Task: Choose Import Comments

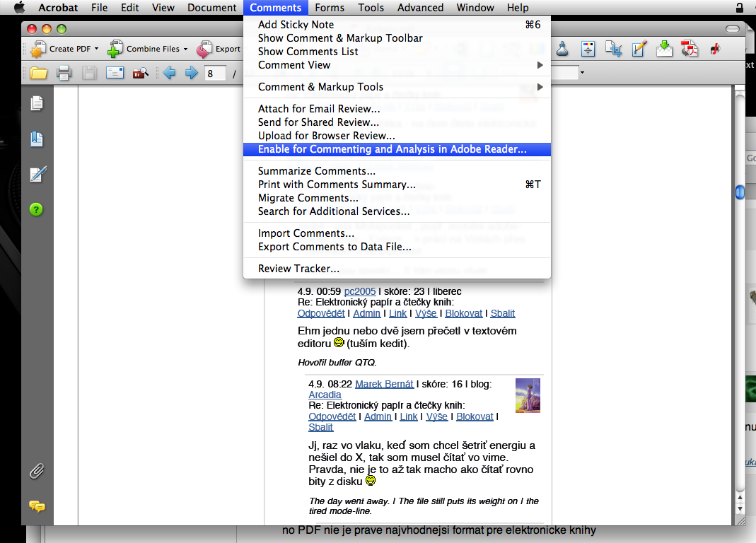Action: click(397, 233)
